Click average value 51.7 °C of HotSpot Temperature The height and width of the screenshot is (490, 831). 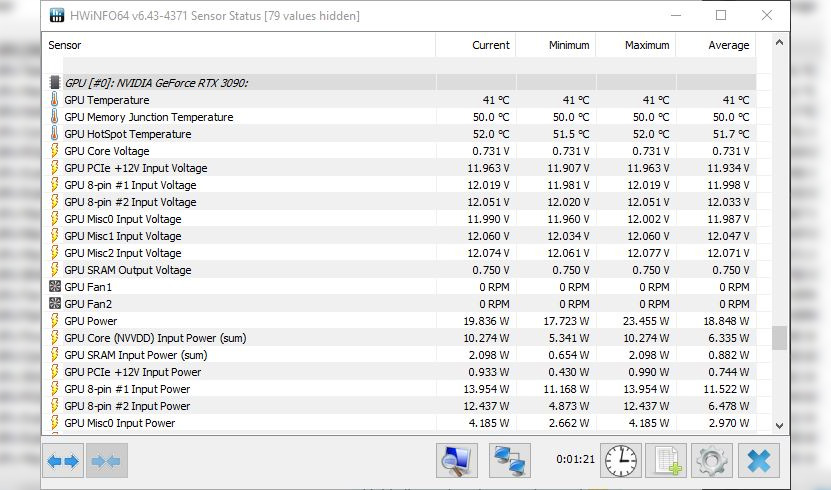731,134
